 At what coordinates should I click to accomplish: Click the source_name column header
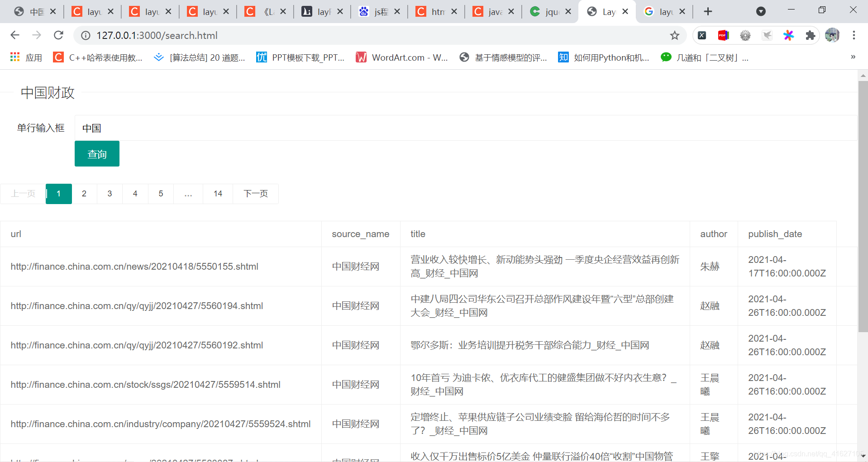point(361,234)
